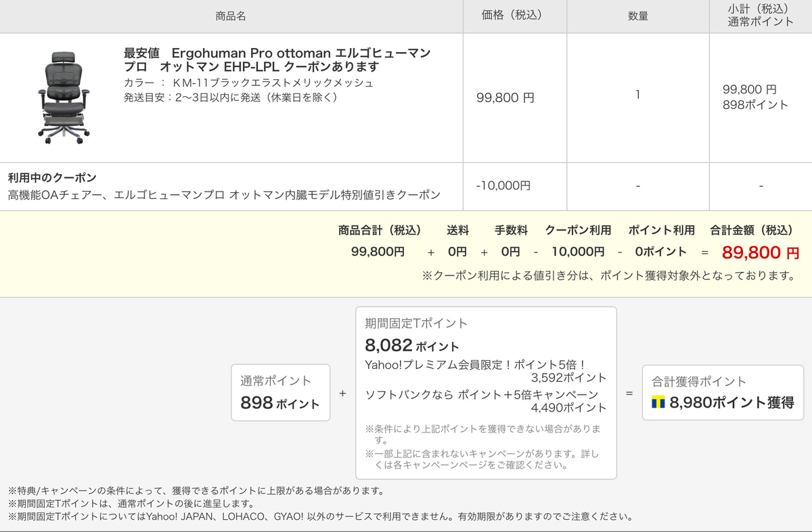
Task: Click the coupon discount -10,000円 cell
Action: click(x=503, y=185)
